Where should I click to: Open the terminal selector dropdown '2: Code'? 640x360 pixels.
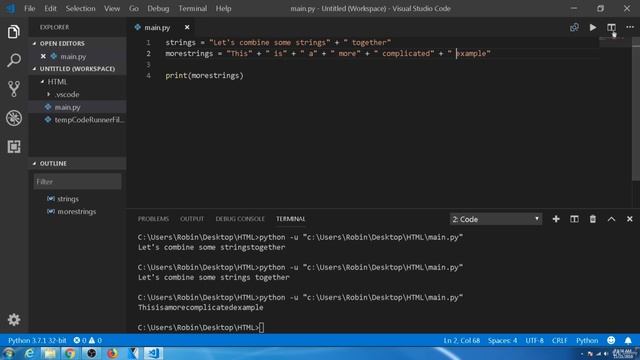click(496, 219)
